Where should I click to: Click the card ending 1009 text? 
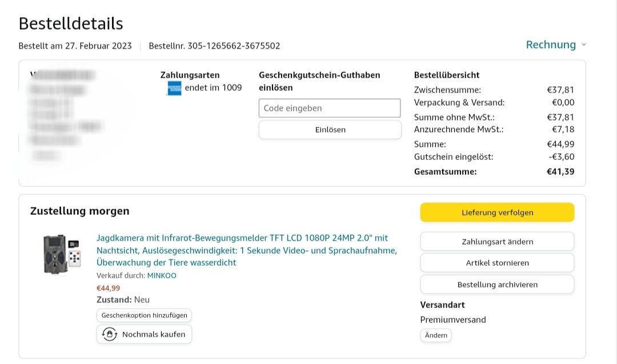(213, 87)
